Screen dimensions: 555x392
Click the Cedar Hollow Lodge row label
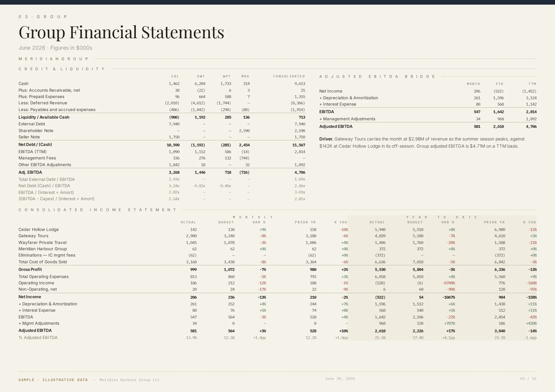coord(39,229)
